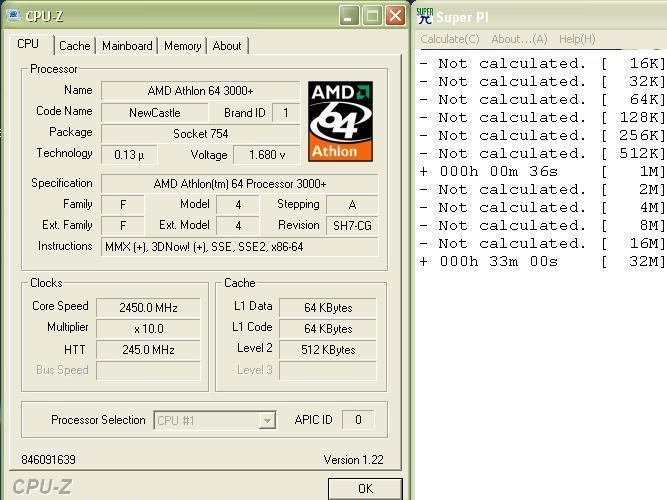Viewport: 667px width, 500px height.
Task: Select the CPU tab
Action: click(28, 44)
